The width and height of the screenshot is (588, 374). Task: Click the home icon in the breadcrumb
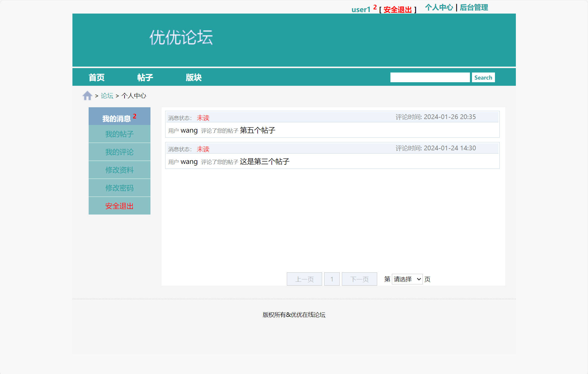point(87,95)
